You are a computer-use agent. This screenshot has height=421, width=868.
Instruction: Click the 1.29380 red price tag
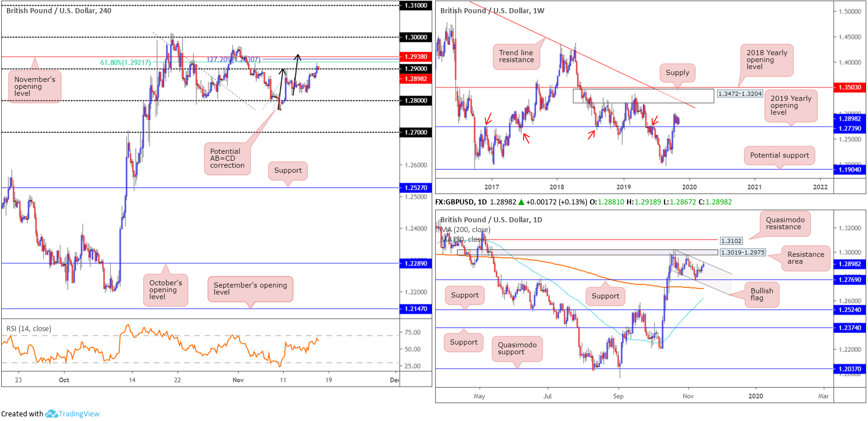(x=416, y=57)
